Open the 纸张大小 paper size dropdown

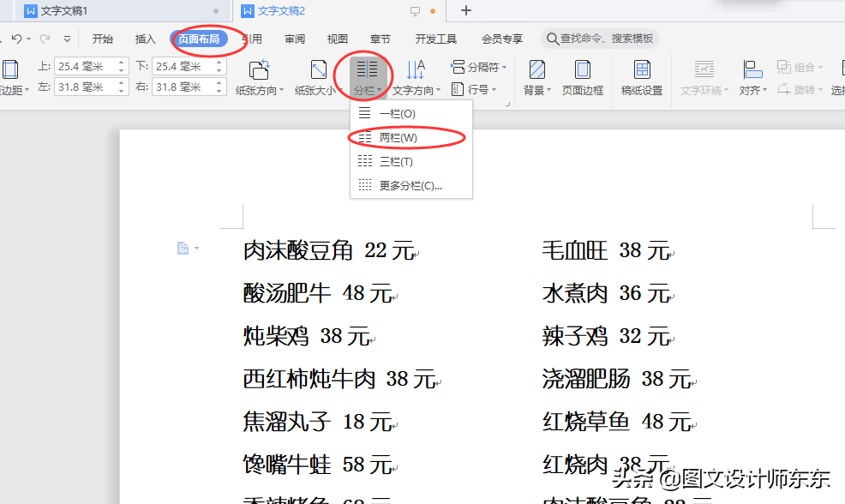[x=318, y=78]
